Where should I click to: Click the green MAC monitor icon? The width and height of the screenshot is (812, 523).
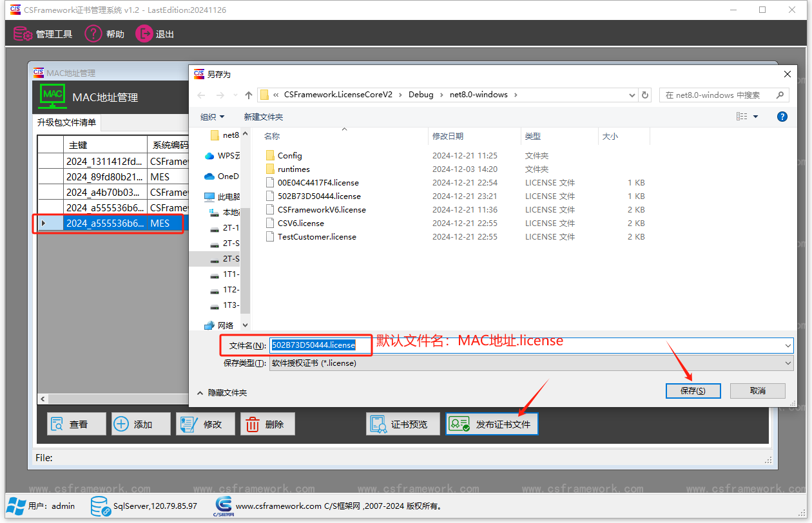click(53, 97)
